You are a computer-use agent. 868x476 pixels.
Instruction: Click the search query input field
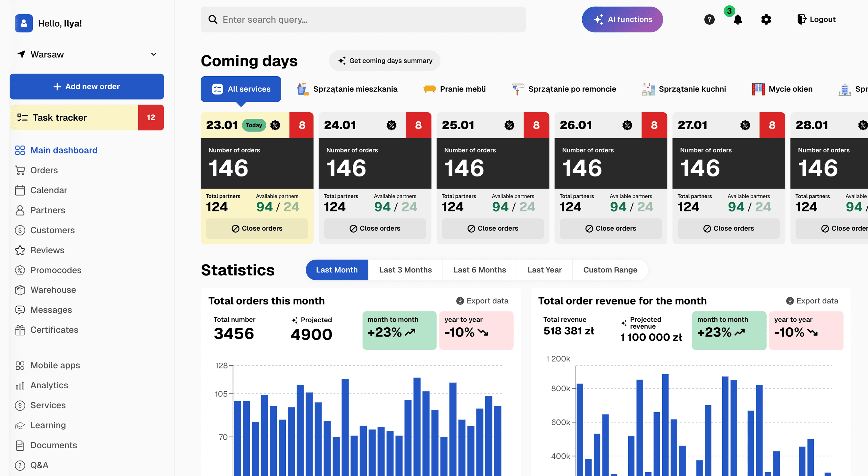[x=363, y=19]
